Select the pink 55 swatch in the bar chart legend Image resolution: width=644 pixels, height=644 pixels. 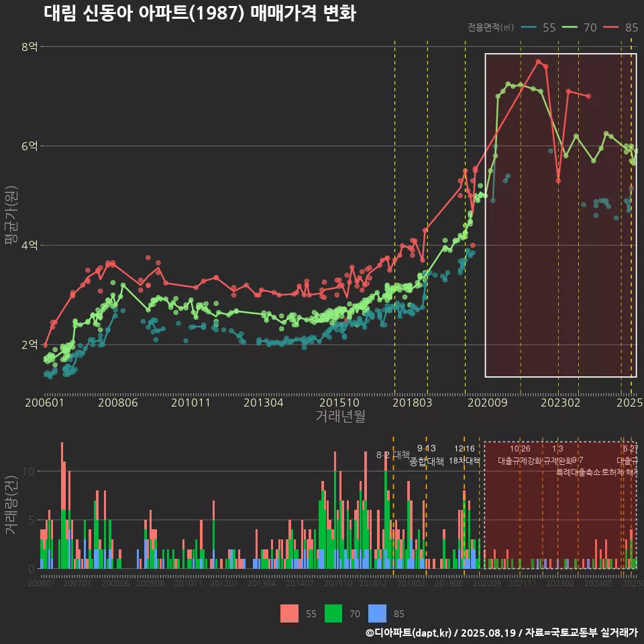click(289, 614)
